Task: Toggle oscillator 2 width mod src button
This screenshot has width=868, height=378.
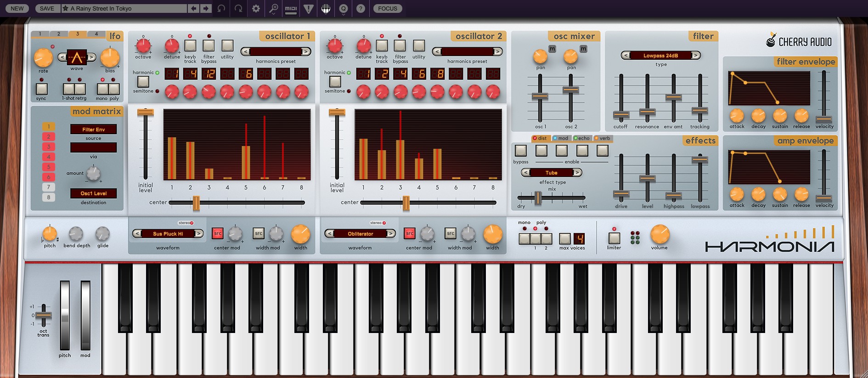Action: coord(451,233)
